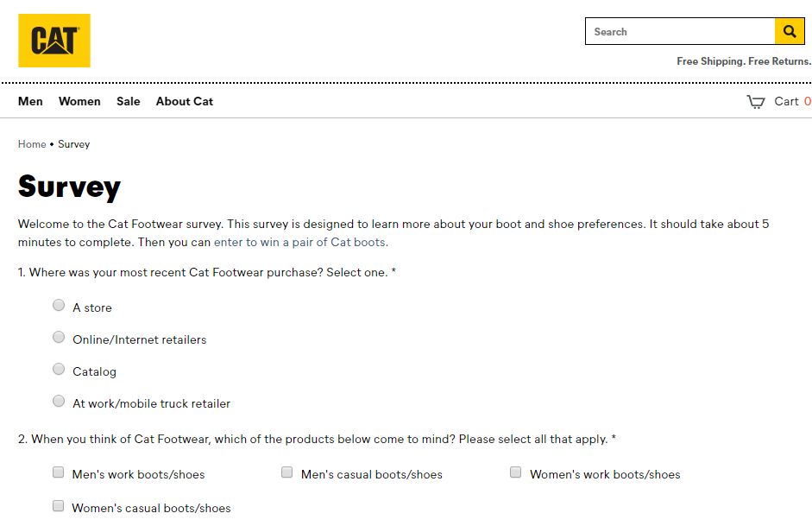Select the 'A store' radio button
The width and height of the screenshot is (812, 526).
coord(59,305)
